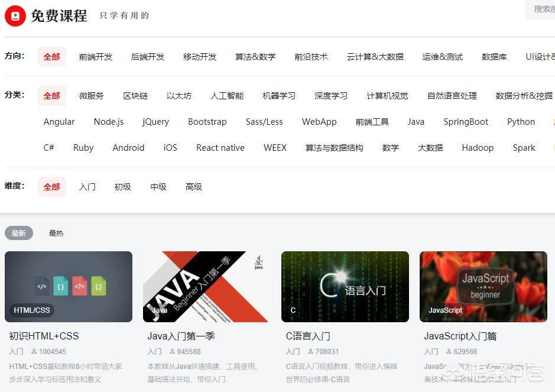Image resolution: width=555 pixels, height=392 pixels.
Task: Filter direction by 前端开发
Action: (96, 57)
